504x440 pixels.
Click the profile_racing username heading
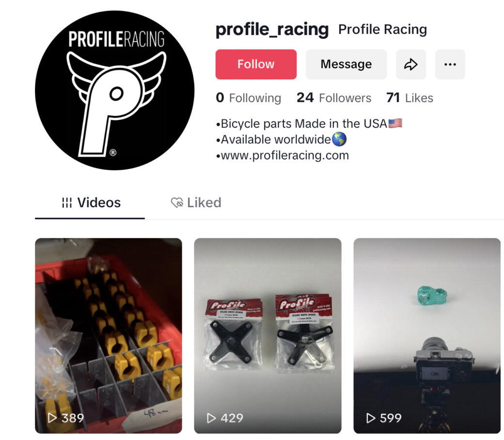coord(272,30)
